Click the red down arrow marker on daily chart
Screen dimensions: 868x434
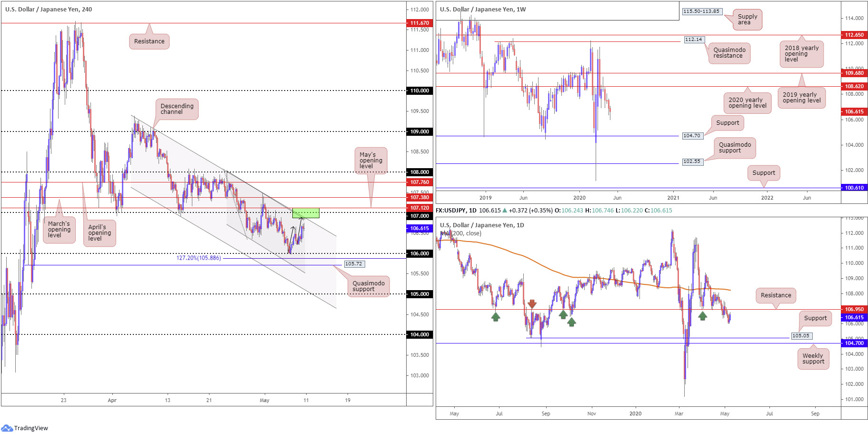click(532, 303)
